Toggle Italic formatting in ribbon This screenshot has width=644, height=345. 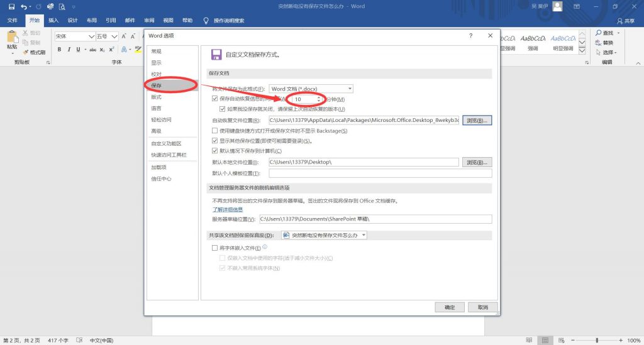pos(69,49)
